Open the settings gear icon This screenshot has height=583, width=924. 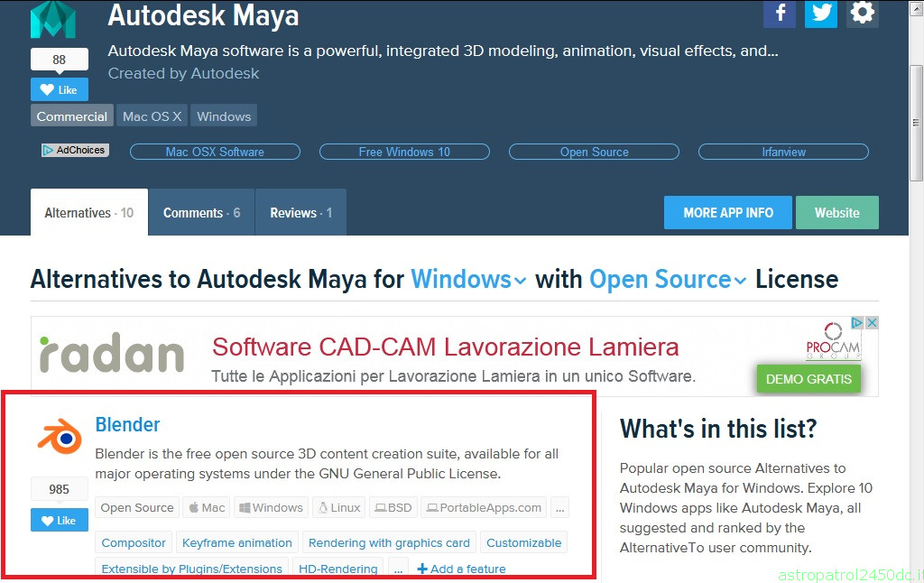coord(862,13)
